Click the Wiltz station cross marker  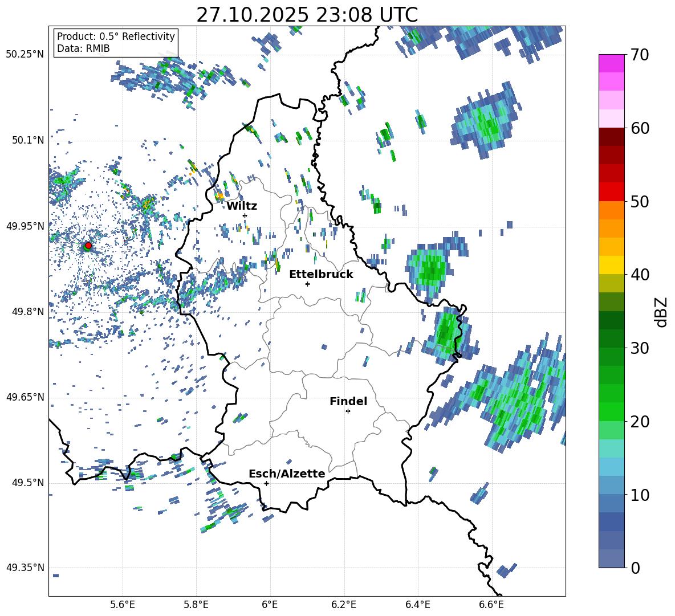click(x=245, y=215)
